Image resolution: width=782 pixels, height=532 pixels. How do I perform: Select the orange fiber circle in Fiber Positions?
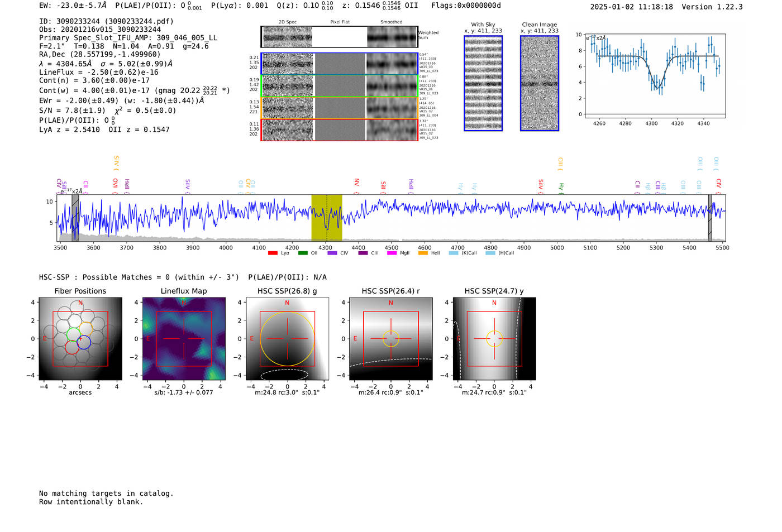pos(86,328)
